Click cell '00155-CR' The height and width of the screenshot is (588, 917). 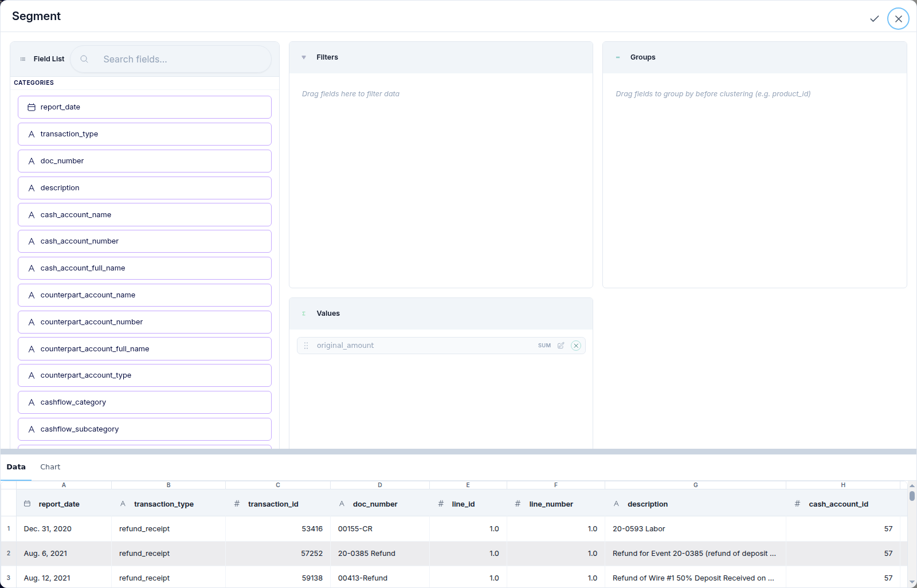[380, 529]
